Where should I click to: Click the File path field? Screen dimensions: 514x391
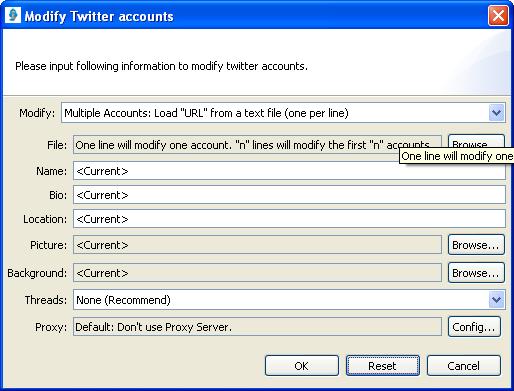click(257, 145)
